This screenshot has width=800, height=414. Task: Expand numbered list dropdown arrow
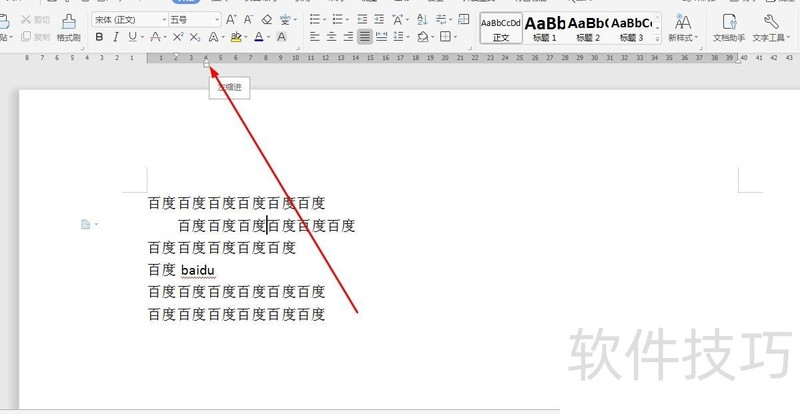(x=347, y=20)
